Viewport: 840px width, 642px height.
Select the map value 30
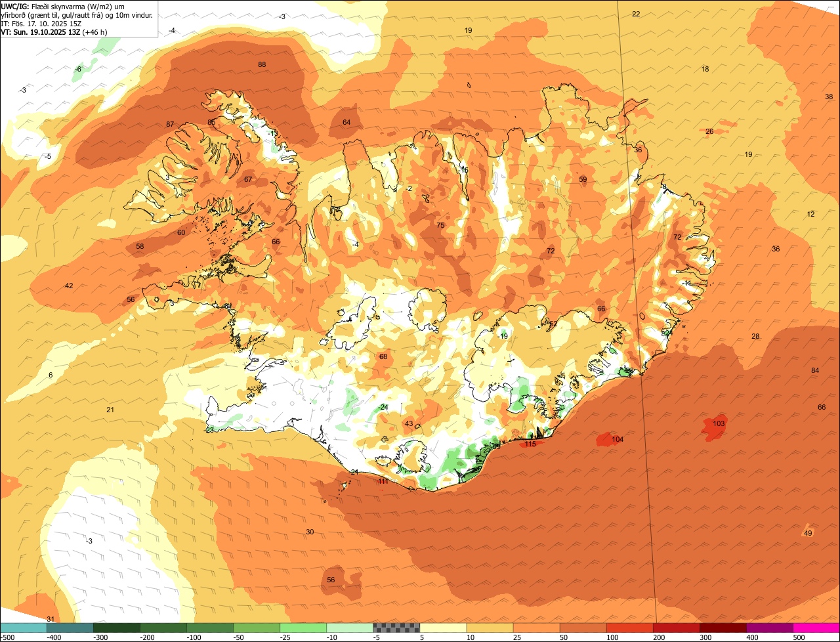tap(310, 532)
